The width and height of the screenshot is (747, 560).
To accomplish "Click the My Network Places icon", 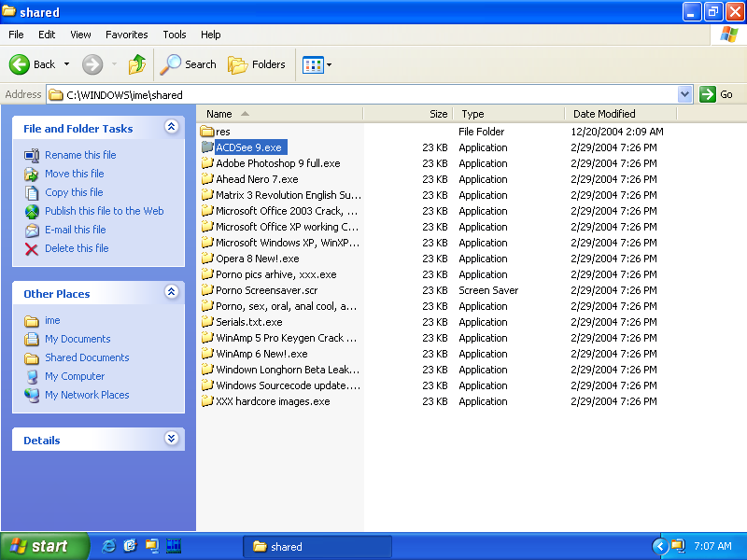I will (x=32, y=395).
